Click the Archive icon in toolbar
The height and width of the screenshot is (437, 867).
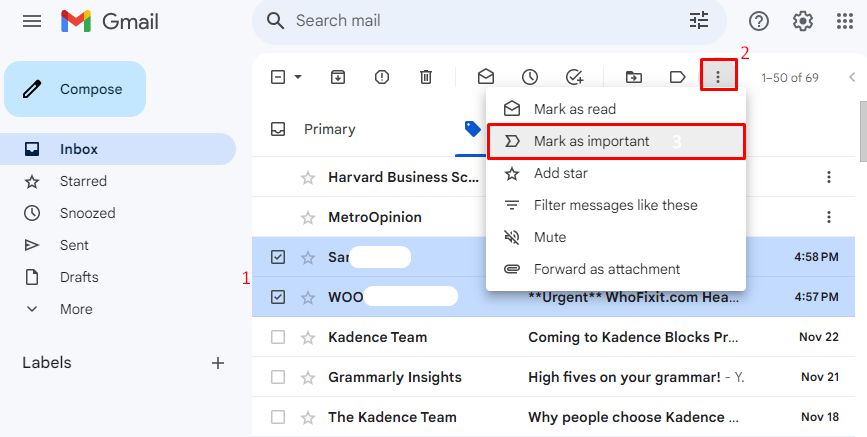(x=338, y=77)
